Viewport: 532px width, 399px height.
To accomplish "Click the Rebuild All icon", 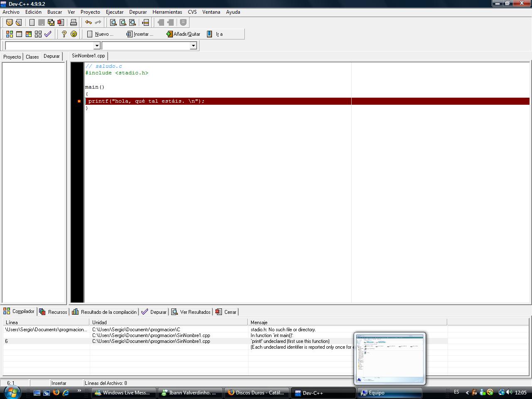I will tap(38, 34).
